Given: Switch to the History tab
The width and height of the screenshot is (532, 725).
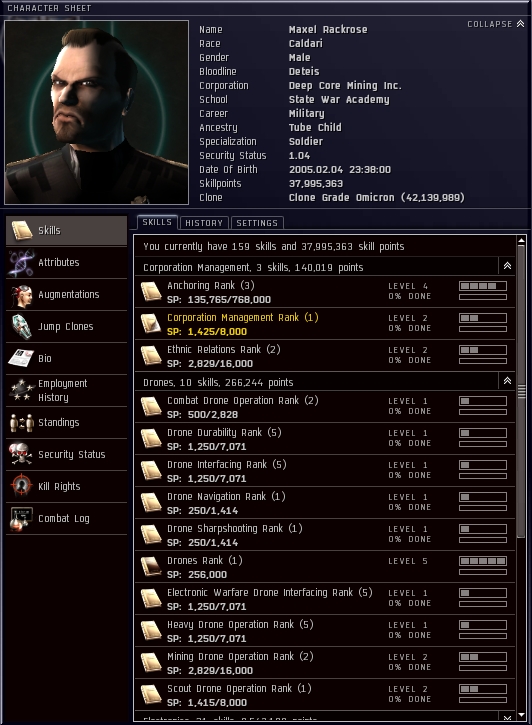Looking at the screenshot, I should (204, 223).
